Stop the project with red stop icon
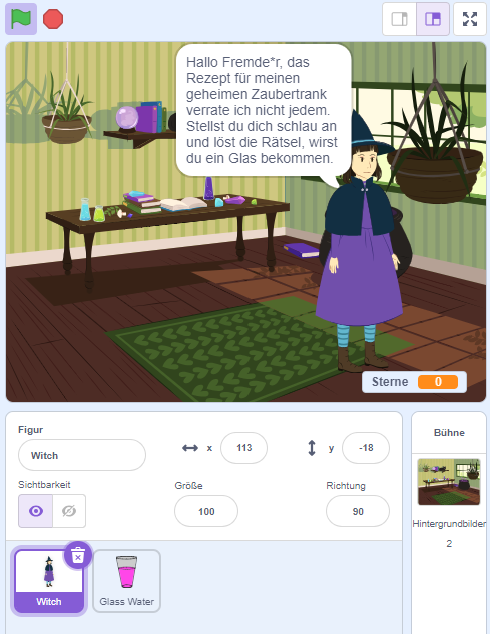Viewport: 490px width, 634px height. tap(53, 19)
